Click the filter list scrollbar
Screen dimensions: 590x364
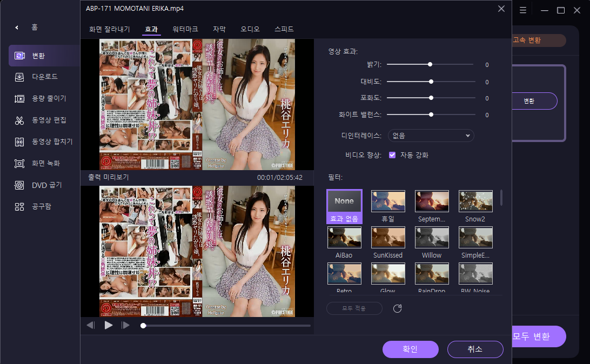coord(501,198)
